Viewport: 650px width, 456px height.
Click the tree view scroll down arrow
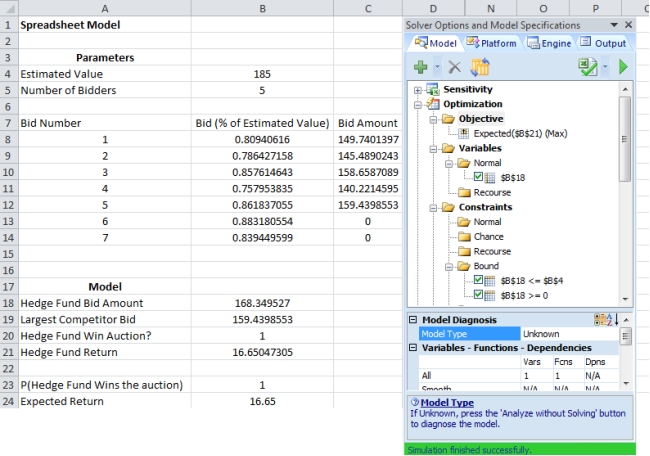626,299
